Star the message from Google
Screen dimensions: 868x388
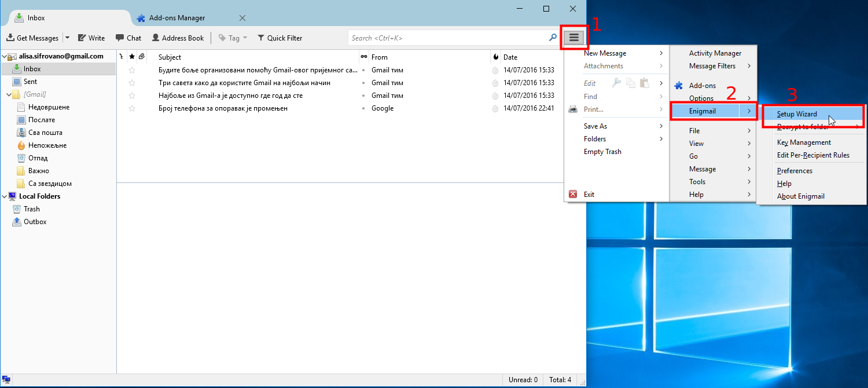pos(132,108)
